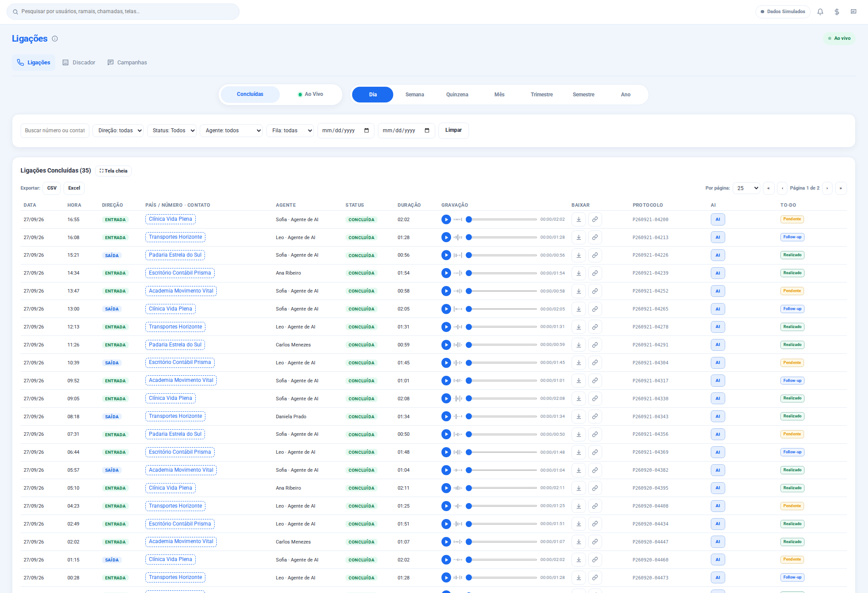The height and width of the screenshot is (593, 868).
Task: Open the chat messages icon in header
Action: pos(854,12)
